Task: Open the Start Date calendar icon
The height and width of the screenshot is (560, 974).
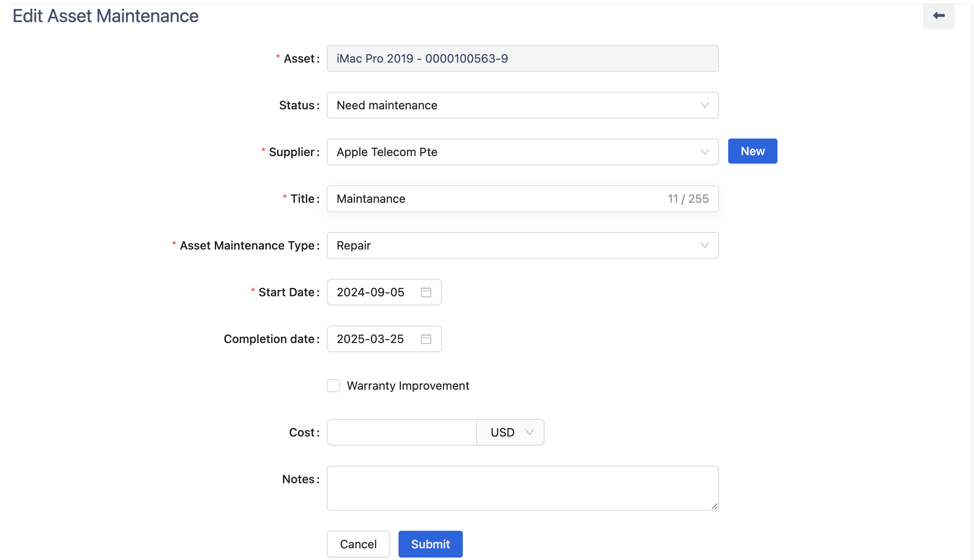Action: click(x=426, y=292)
